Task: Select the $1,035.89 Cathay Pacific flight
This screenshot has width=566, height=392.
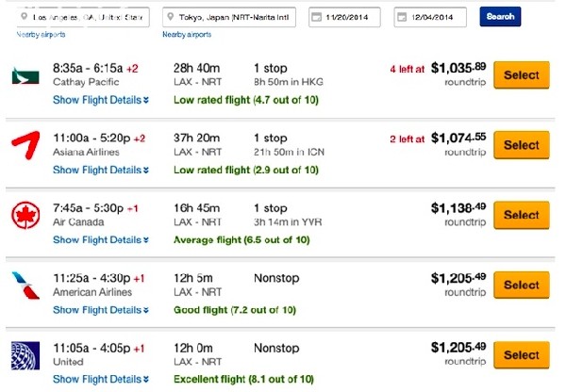Action: (522, 75)
